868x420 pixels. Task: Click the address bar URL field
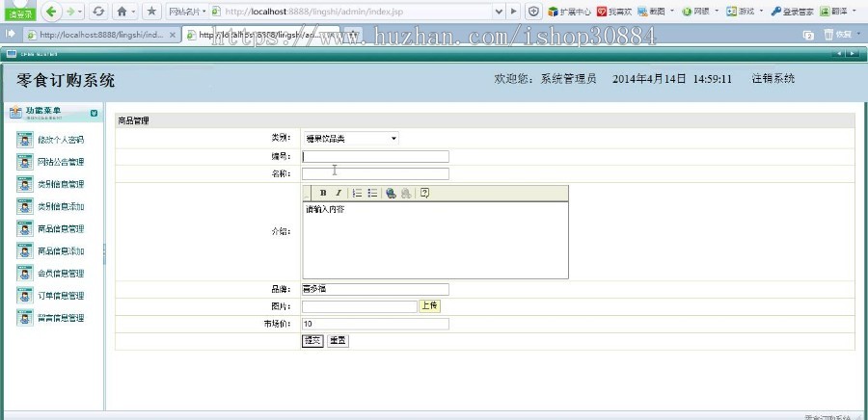354,11
